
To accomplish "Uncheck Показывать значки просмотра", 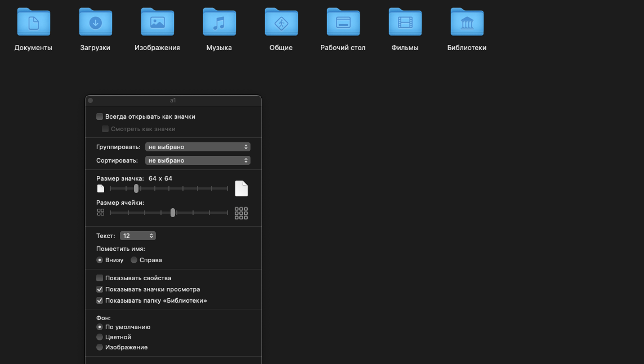I will (100, 289).
